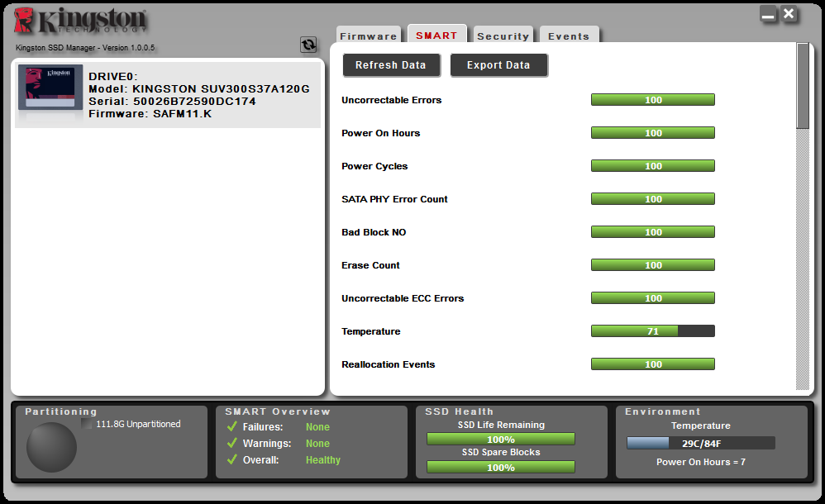Select the DRIVE0 entry in the drive list
Screen dimensions: 825x504
[165, 93]
